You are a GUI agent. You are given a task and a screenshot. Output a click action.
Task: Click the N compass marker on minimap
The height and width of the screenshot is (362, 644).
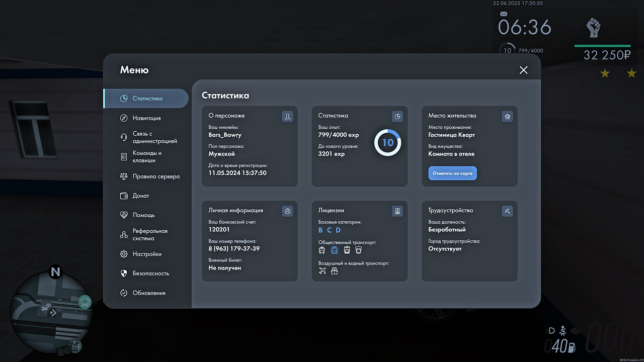pyautogui.click(x=55, y=273)
